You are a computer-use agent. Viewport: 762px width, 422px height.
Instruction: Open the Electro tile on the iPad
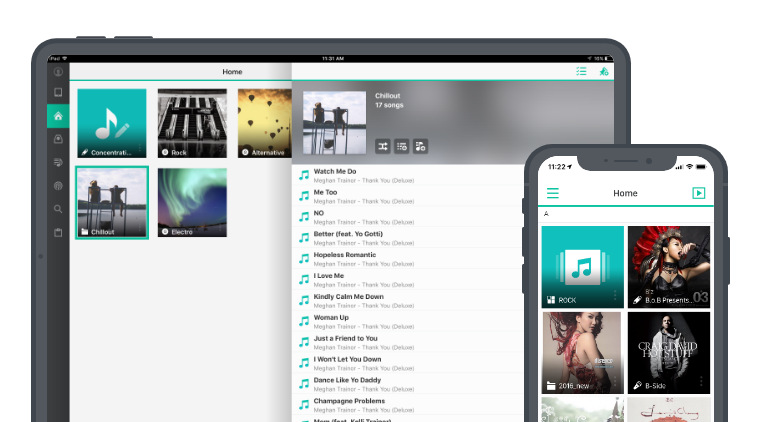coord(192,203)
